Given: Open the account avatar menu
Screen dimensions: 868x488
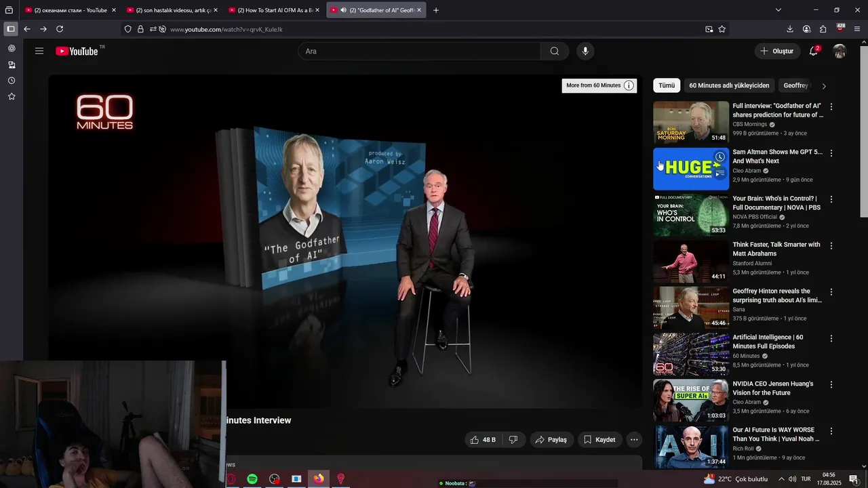Looking at the screenshot, I should (840, 51).
